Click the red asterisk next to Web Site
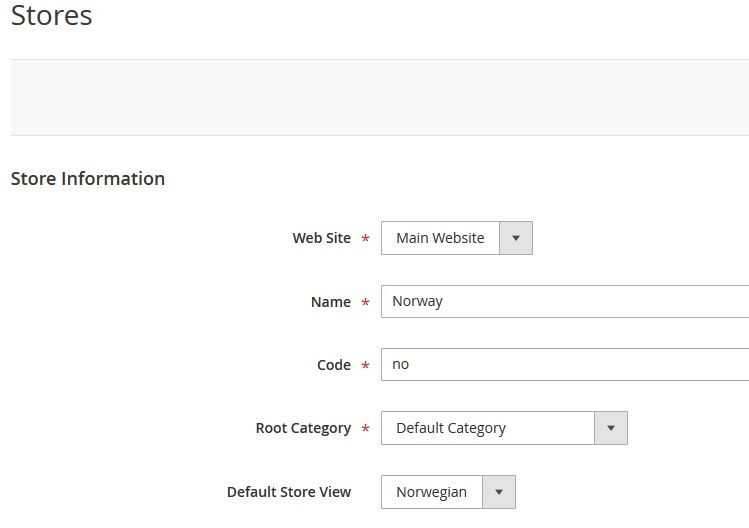 point(365,240)
